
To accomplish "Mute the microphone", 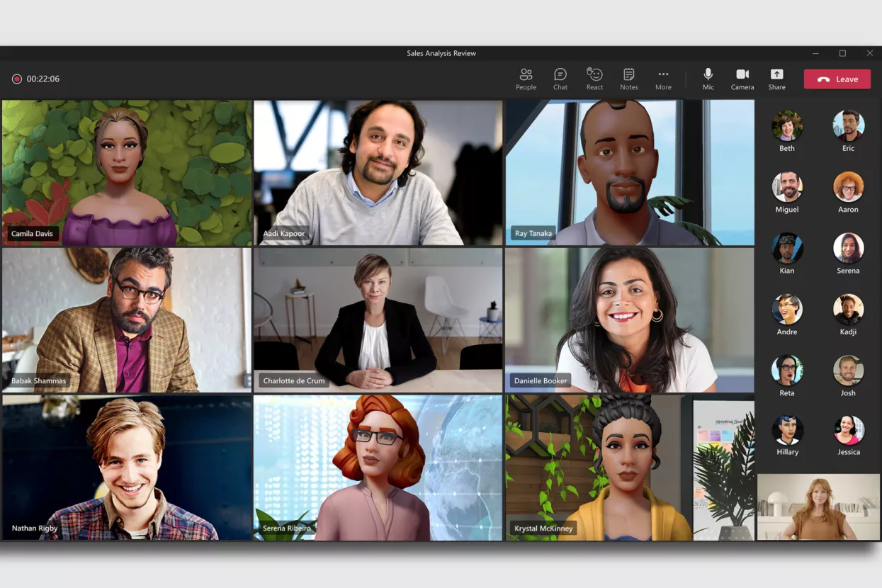I will [x=708, y=79].
